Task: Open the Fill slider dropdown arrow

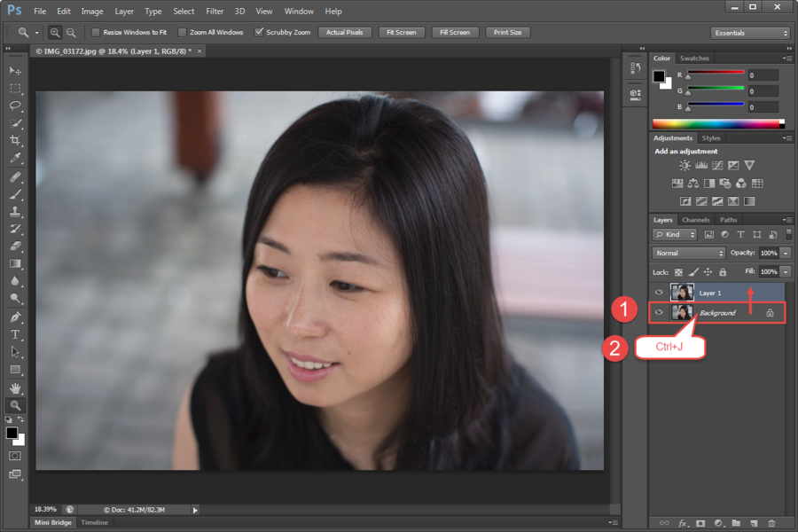Action: tap(786, 272)
